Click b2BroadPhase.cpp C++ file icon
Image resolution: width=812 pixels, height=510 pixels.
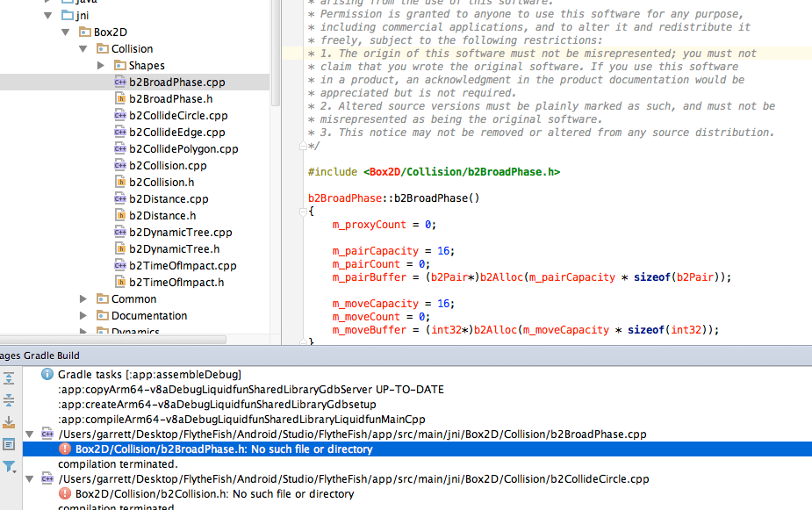(x=120, y=82)
